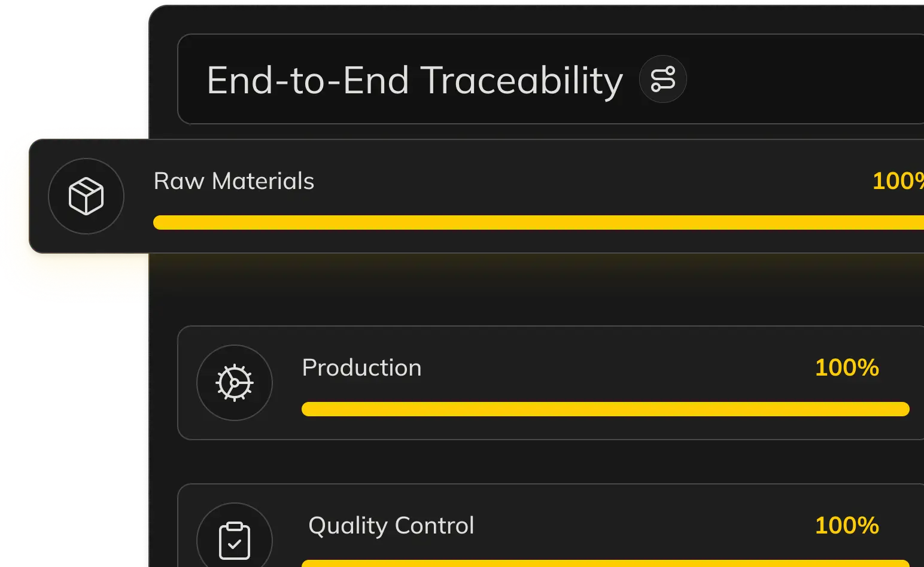Screen dimensions: 924x567
Task: Click empty space inside the title header box
Action: click(x=802, y=80)
